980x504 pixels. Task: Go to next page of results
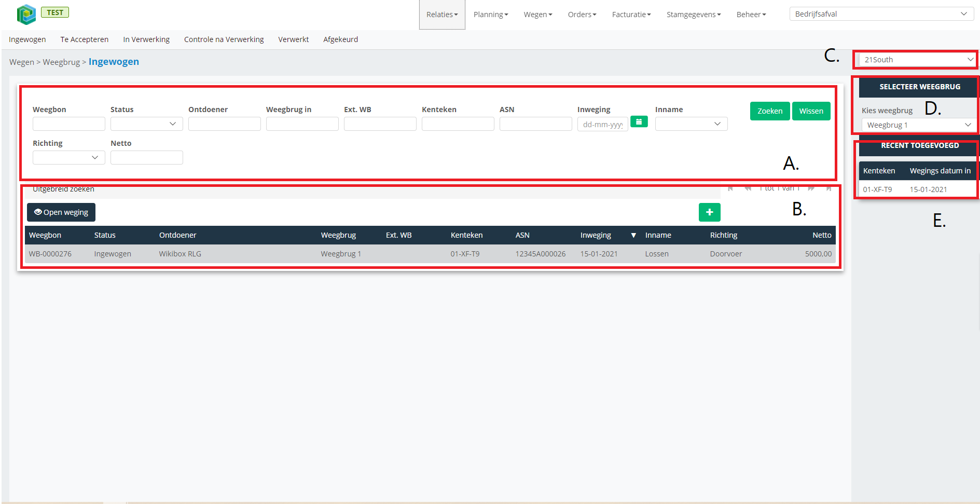(811, 188)
